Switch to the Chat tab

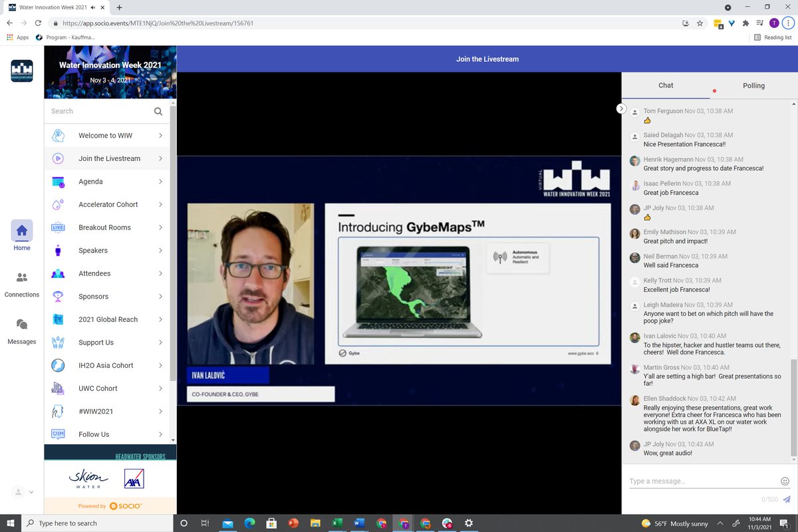tap(666, 85)
